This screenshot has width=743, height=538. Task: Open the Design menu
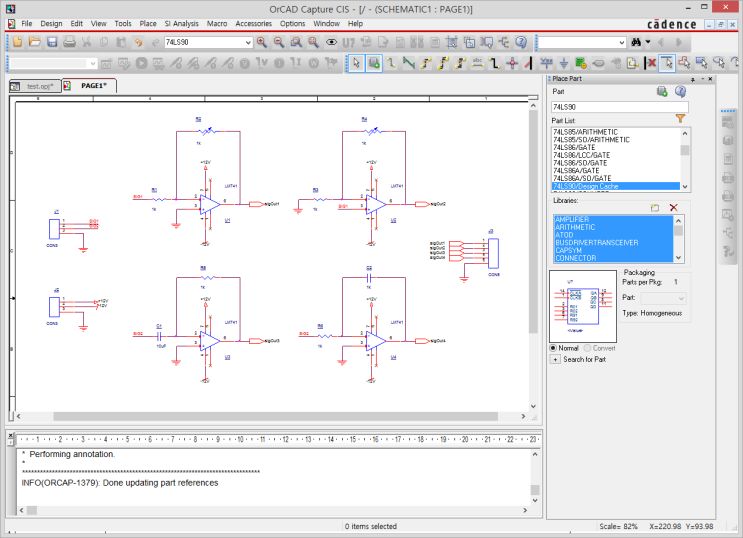click(51, 23)
